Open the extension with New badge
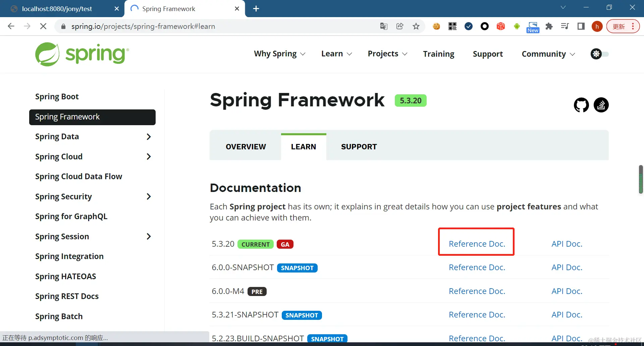644x346 pixels. tap(533, 27)
